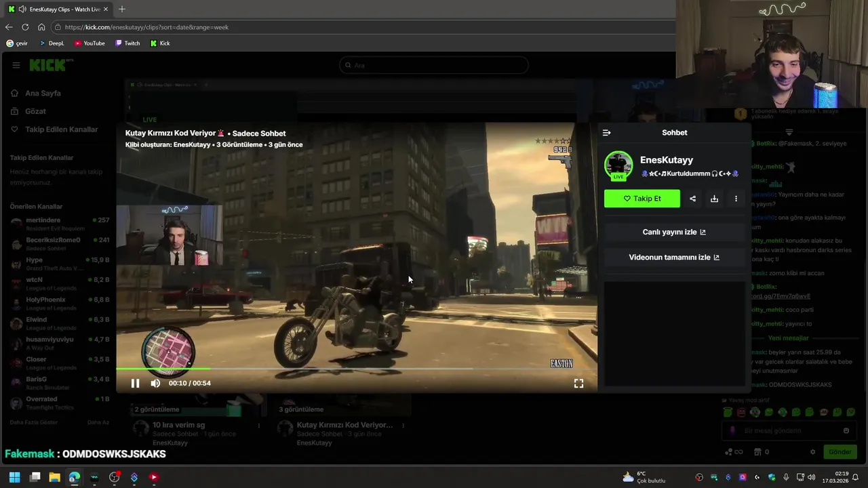The width and height of the screenshot is (868, 488).
Task: Click the kick.com address bar
Action: tap(366, 27)
